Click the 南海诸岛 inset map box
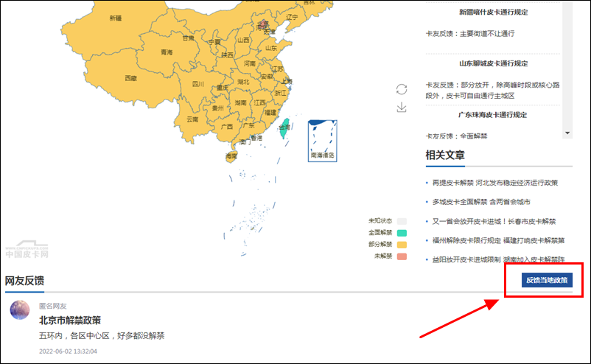The height and width of the screenshot is (364, 591). pos(322,141)
